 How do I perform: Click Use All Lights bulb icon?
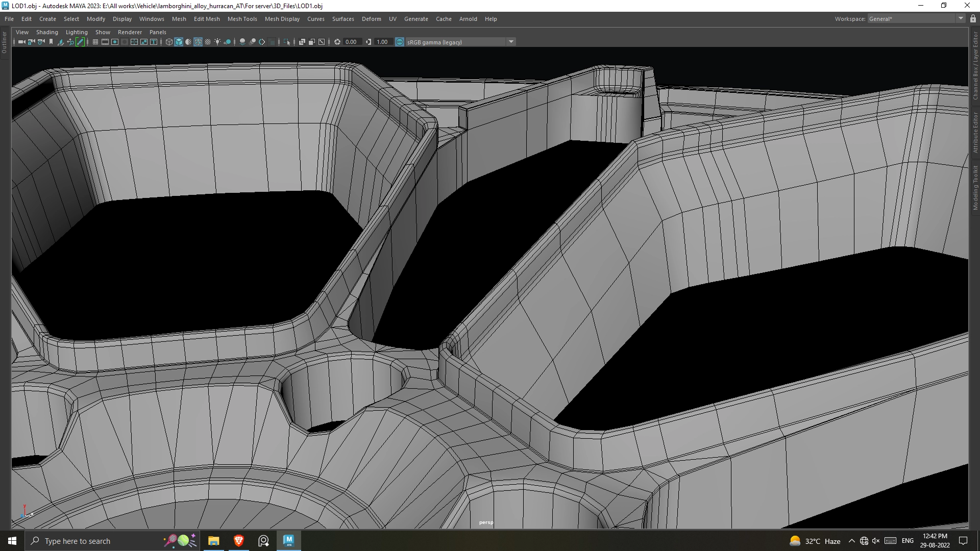217,42
